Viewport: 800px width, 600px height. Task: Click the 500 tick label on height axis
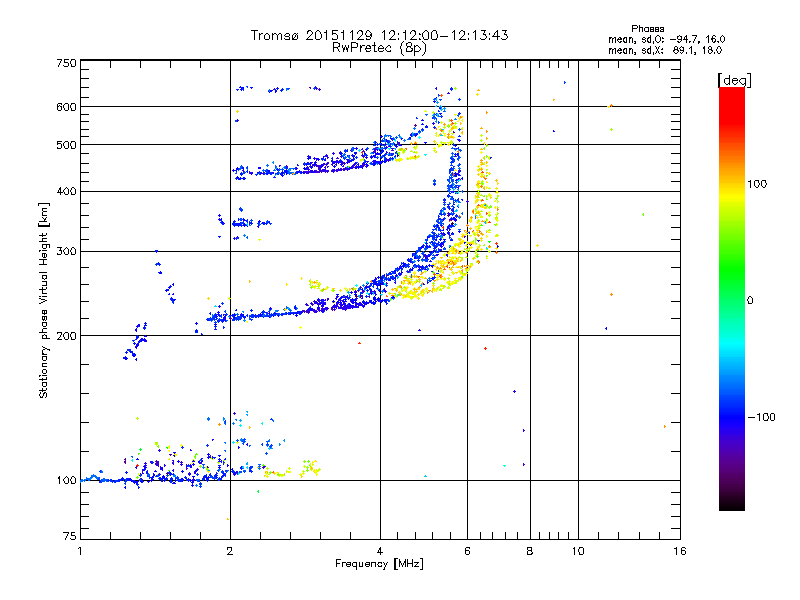coord(66,145)
